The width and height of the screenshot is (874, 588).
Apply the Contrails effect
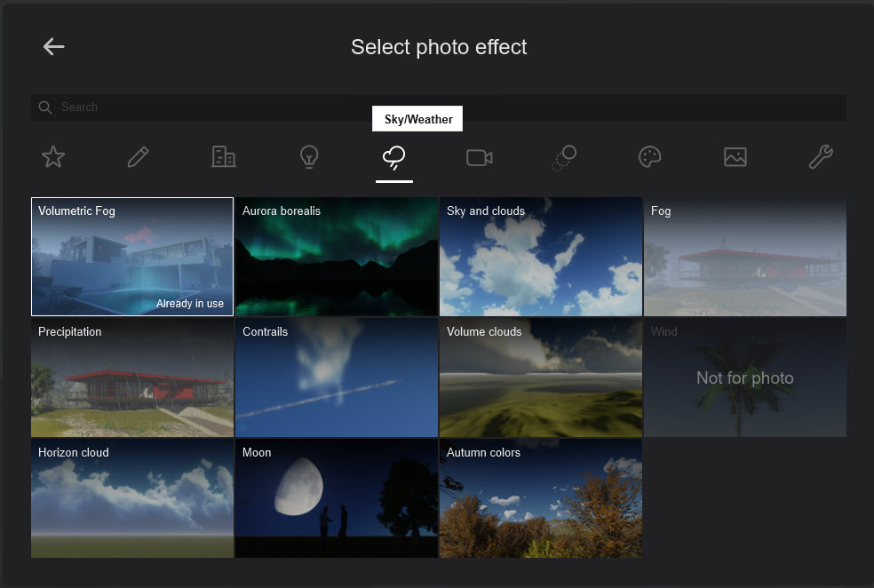pyautogui.click(x=336, y=377)
